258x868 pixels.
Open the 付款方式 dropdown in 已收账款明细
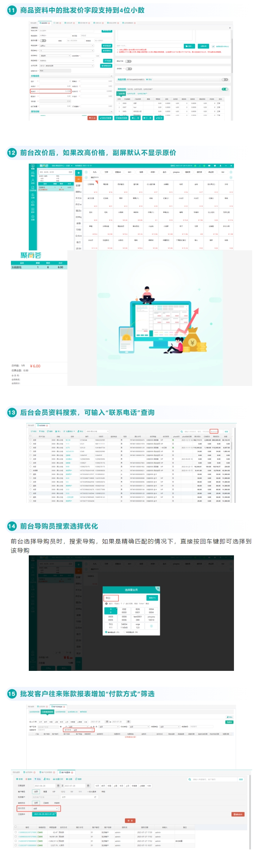pyautogui.click(x=83, y=730)
